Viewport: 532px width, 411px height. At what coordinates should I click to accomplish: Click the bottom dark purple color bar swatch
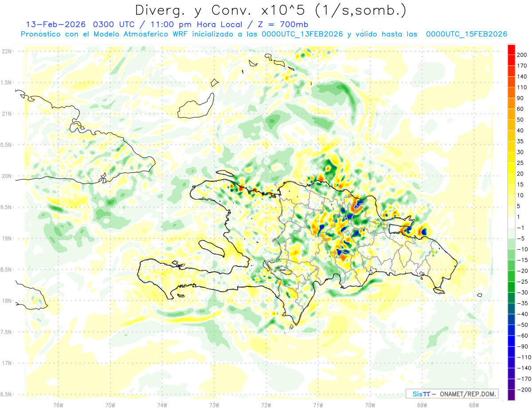click(511, 395)
